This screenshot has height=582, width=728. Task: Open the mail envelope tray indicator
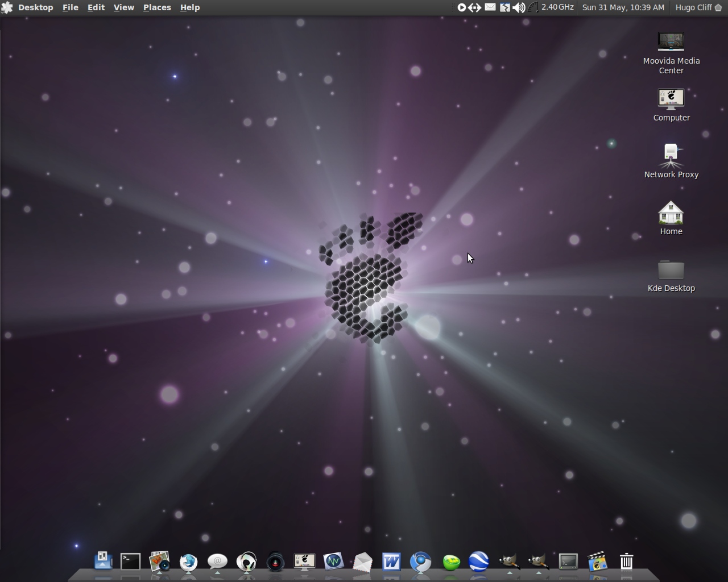pyautogui.click(x=490, y=7)
